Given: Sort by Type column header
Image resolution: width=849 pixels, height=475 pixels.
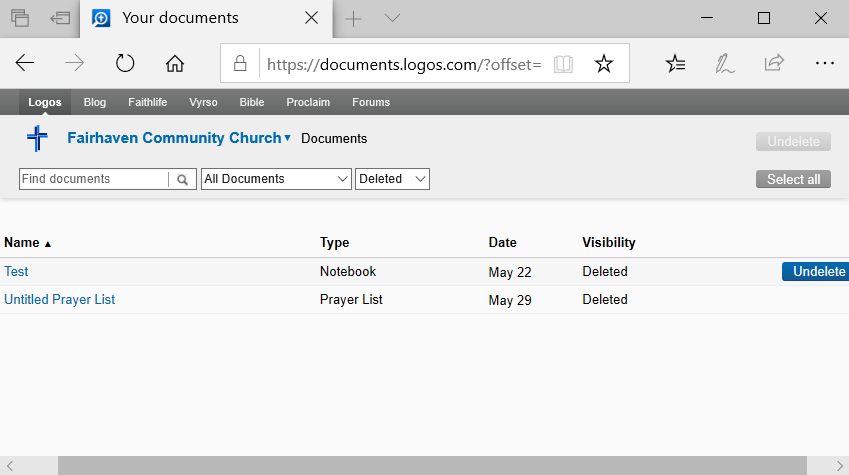Looking at the screenshot, I should 334,243.
